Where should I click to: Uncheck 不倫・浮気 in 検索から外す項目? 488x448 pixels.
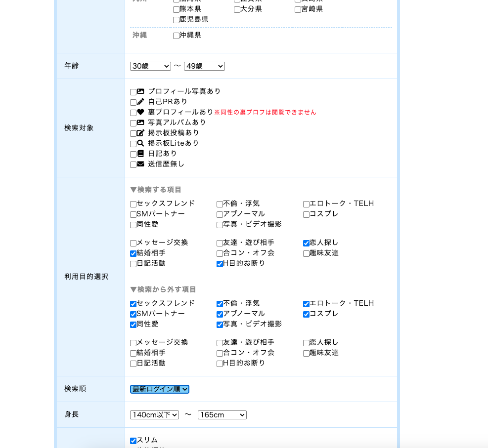click(x=220, y=304)
